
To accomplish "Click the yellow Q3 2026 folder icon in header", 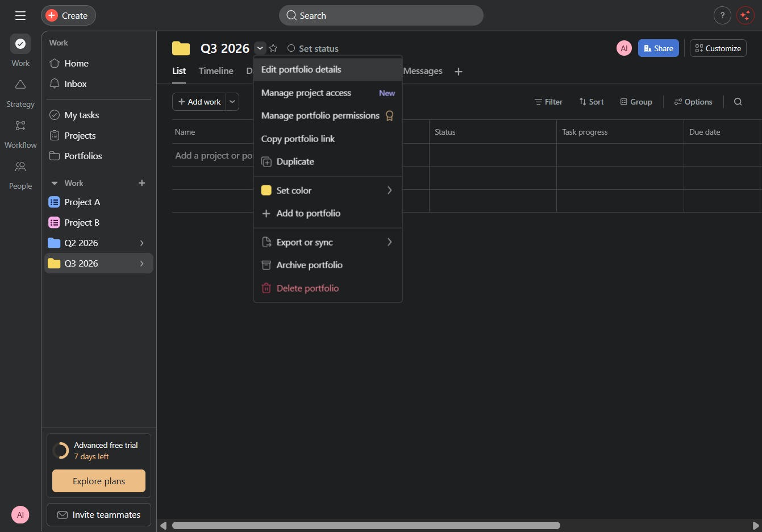I will [x=181, y=48].
